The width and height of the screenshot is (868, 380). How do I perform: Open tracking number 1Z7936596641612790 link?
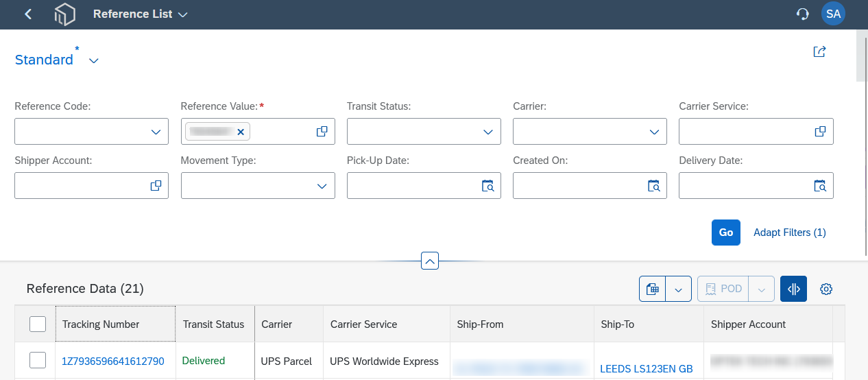coord(113,361)
